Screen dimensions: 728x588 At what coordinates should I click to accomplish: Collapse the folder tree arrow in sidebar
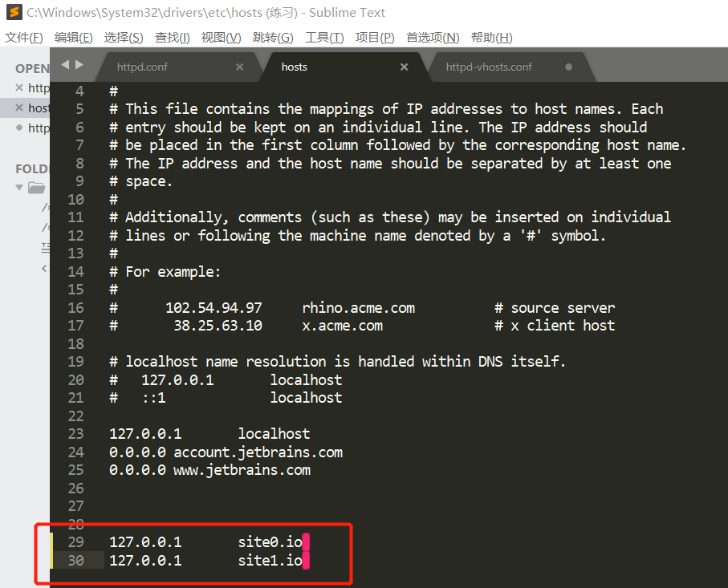[19, 188]
